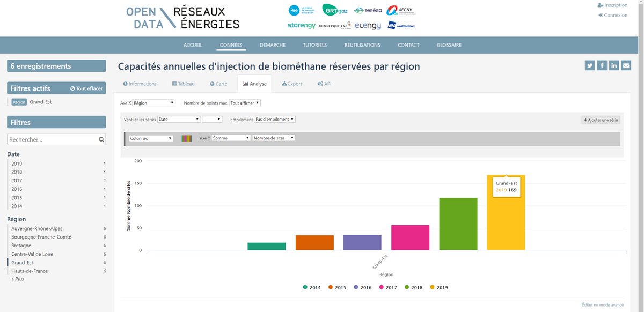Image resolution: width=644 pixels, height=312 pixels.
Task: Open the Axe X Région dropdown
Action: point(154,103)
